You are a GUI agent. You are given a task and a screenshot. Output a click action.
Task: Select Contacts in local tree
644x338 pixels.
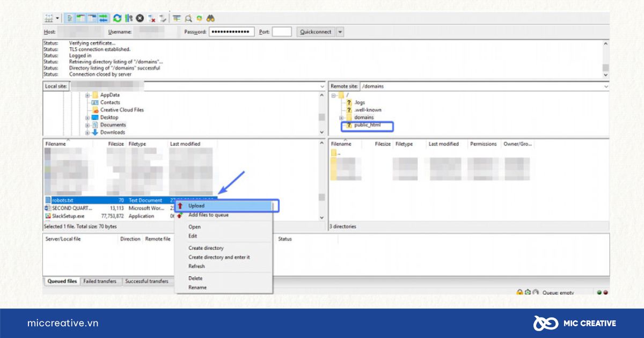[x=109, y=102]
